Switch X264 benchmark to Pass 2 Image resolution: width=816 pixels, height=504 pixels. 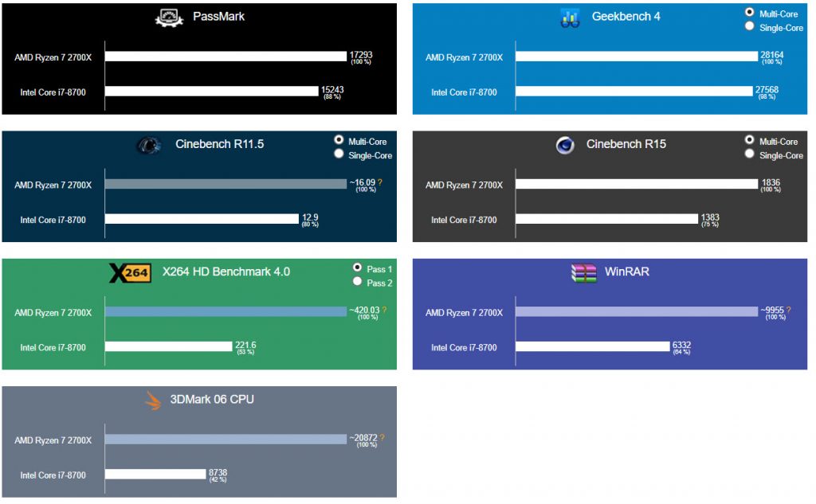coord(357,282)
